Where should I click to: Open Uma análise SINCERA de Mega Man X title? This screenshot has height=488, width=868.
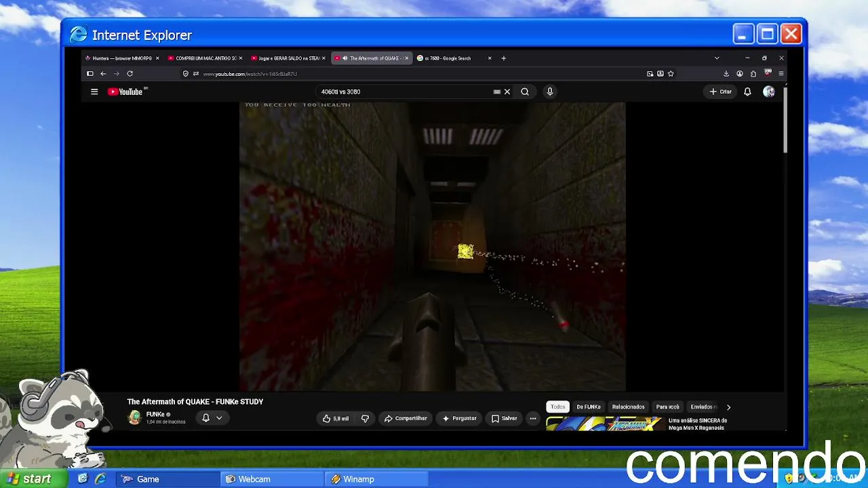[x=698, y=424]
